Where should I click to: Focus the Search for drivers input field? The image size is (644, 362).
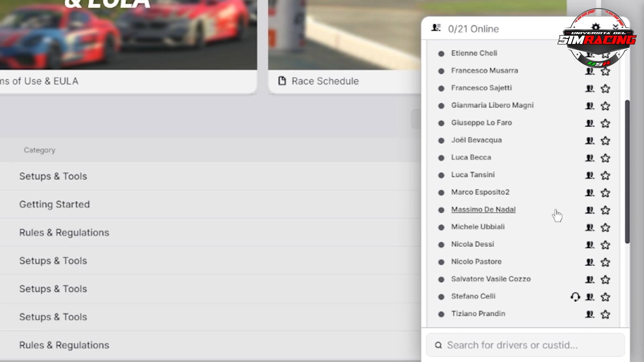pyautogui.click(x=530, y=345)
